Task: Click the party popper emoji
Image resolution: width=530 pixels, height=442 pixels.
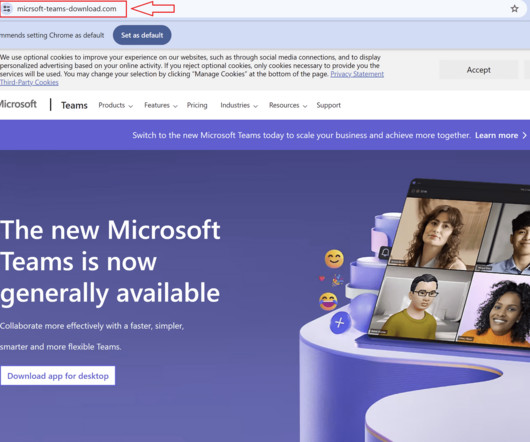Action: (x=337, y=280)
